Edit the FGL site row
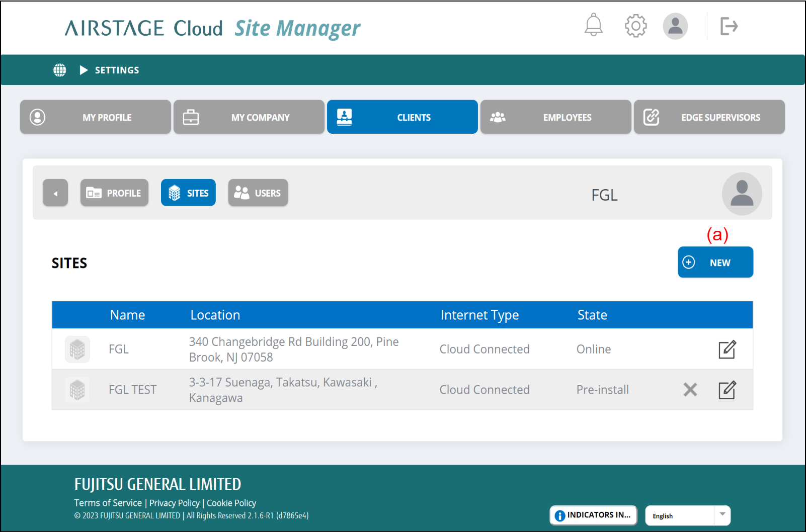The image size is (806, 532). click(727, 349)
